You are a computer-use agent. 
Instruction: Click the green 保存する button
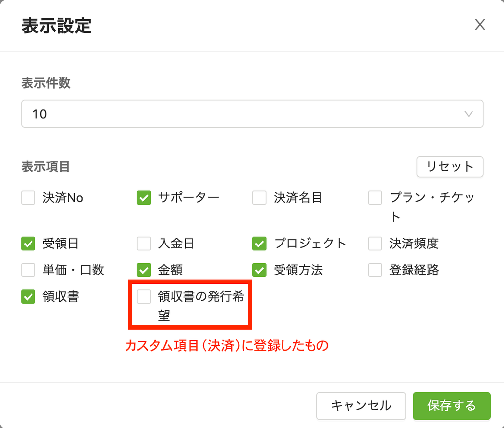pos(452,406)
